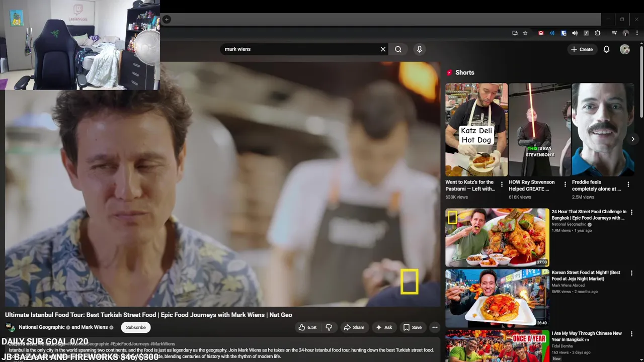Clear the 'mark wiens' search text

coord(383,49)
